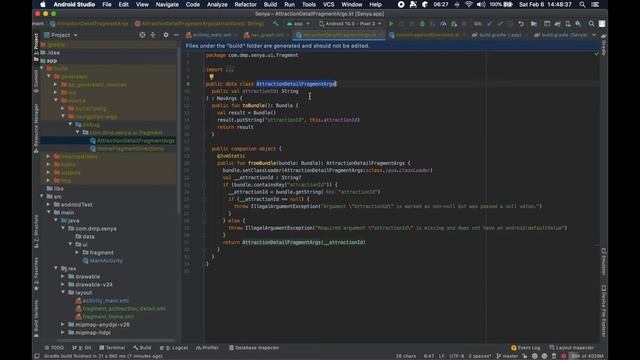
Task: Expand the mipmap-hdpi folder
Action: pos(63,332)
